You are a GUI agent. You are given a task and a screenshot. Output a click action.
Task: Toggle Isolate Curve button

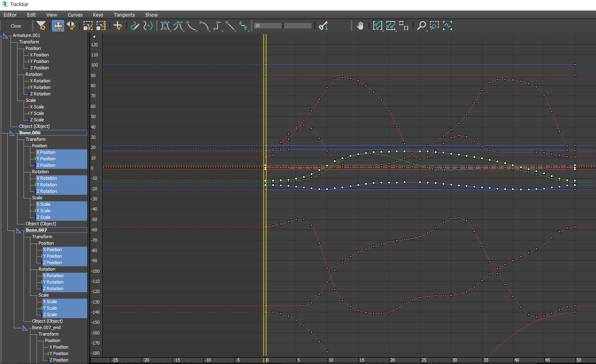click(448, 26)
